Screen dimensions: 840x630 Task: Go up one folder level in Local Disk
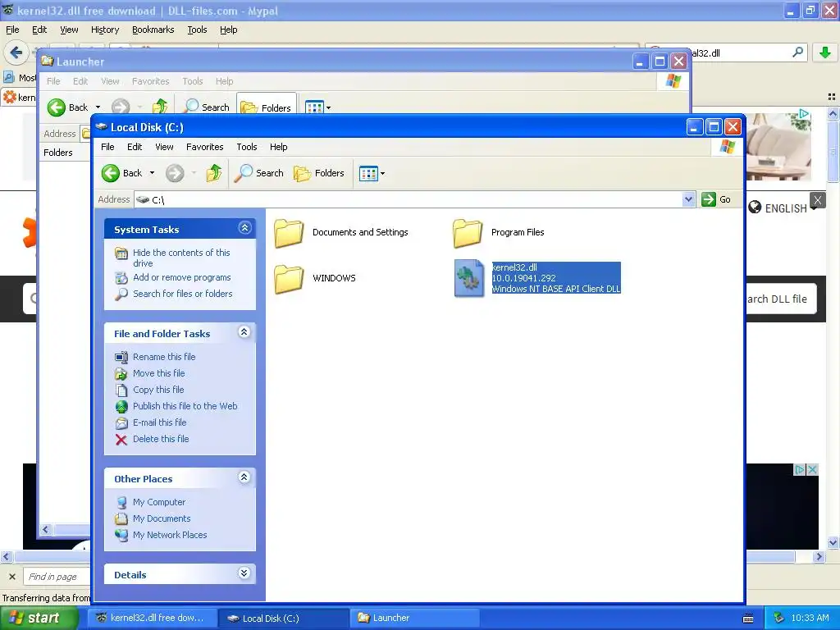pos(214,173)
